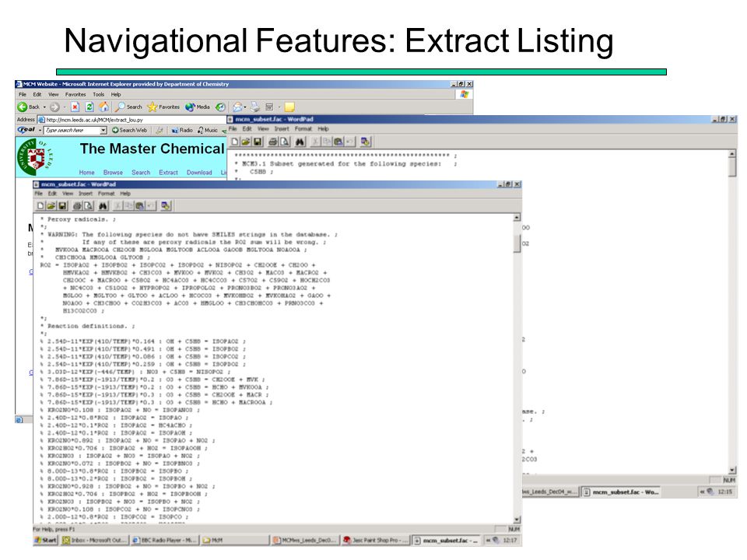The height and width of the screenshot is (560, 747).
Task: Follow Home link on MCM website
Action: 86,173
